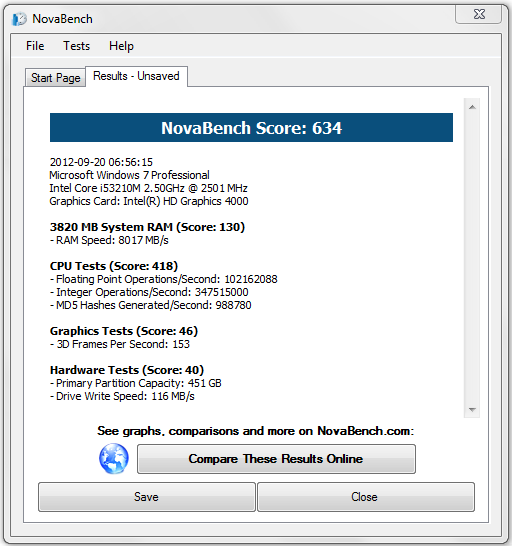Close the NovaBench window with X
This screenshot has height=546, width=512.
479,14
